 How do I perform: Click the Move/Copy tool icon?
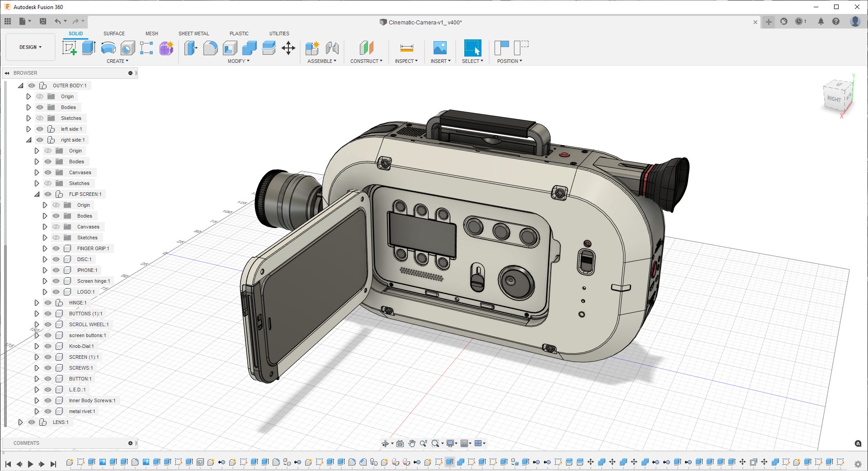pyautogui.click(x=288, y=48)
